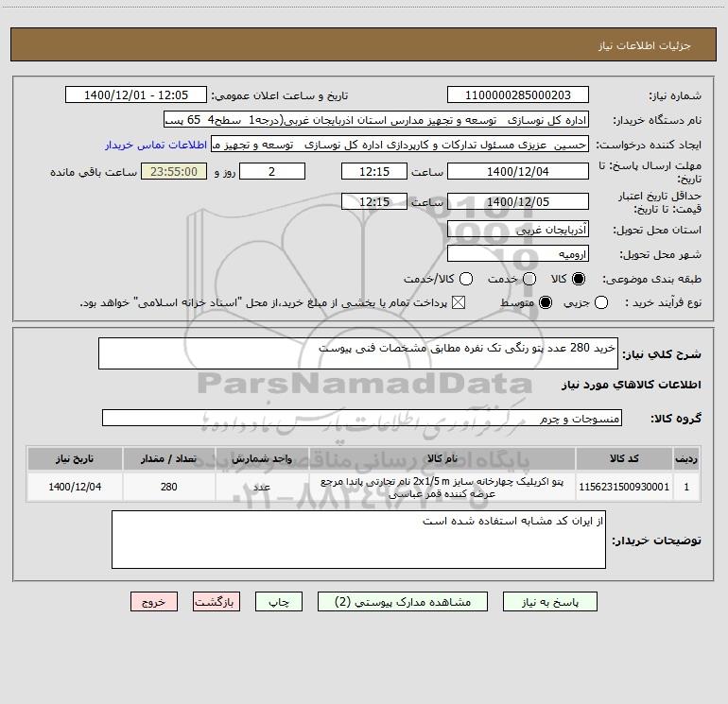Click the چاپ print button
728x704 pixels.
[x=279, y=602]
